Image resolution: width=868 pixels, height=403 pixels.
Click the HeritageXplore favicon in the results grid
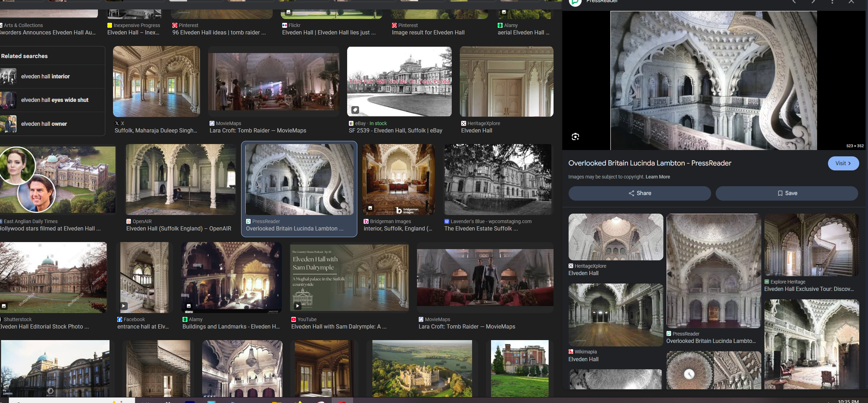pos(464,123)
